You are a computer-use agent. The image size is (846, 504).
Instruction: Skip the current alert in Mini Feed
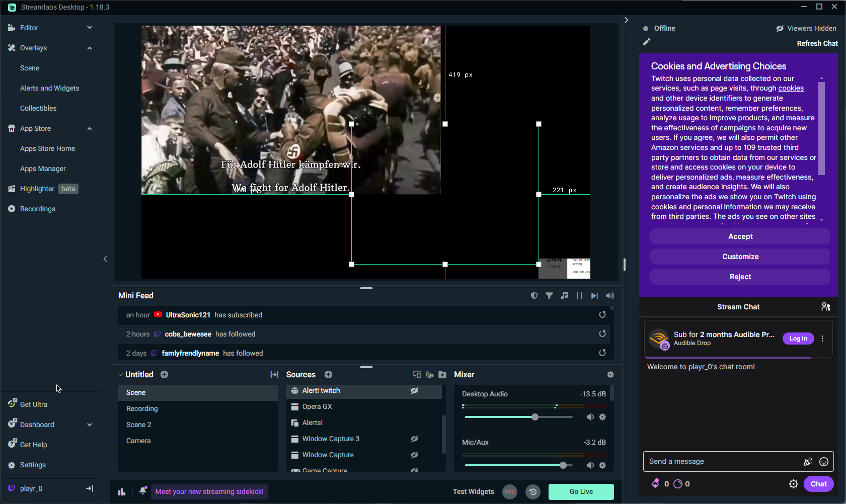(595, 296)
